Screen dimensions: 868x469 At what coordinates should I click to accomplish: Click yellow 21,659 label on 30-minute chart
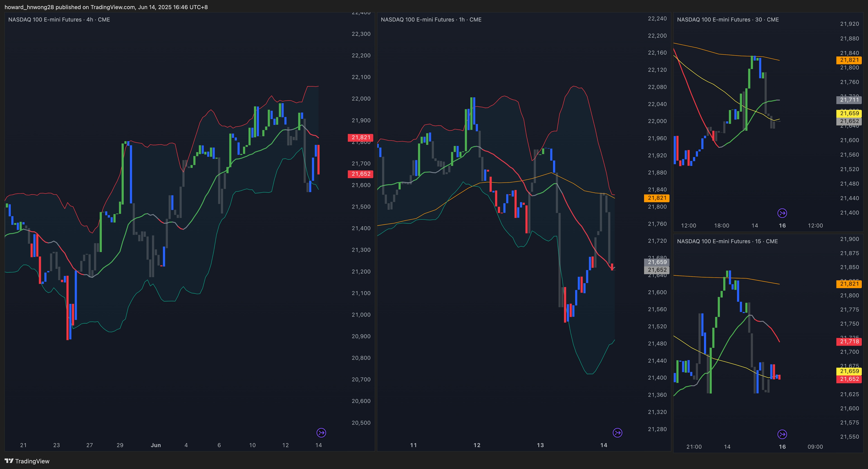pyautogui.click(x=849, y=113)
